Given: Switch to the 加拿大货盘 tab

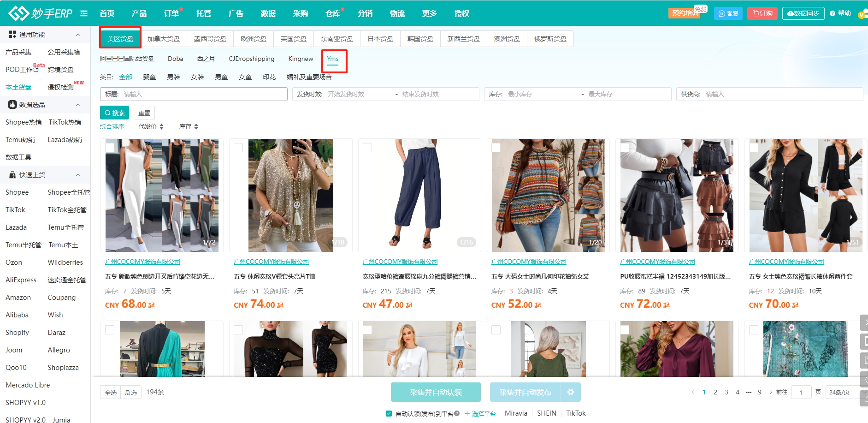Looking at the screenshot, I should (x=164, y=39).
